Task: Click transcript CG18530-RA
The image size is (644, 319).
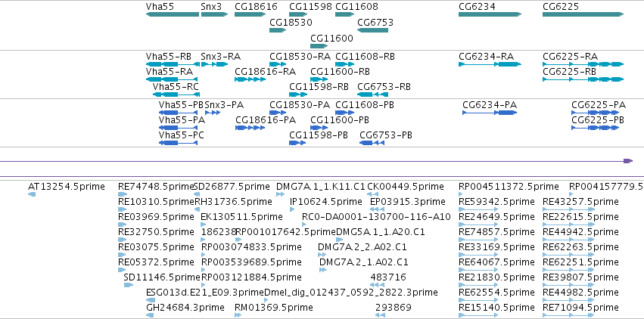Action: point(300,57)
